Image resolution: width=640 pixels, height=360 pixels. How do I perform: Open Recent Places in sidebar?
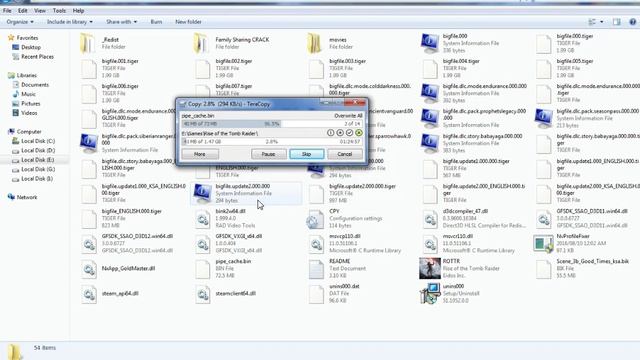(x=33, y=57)
